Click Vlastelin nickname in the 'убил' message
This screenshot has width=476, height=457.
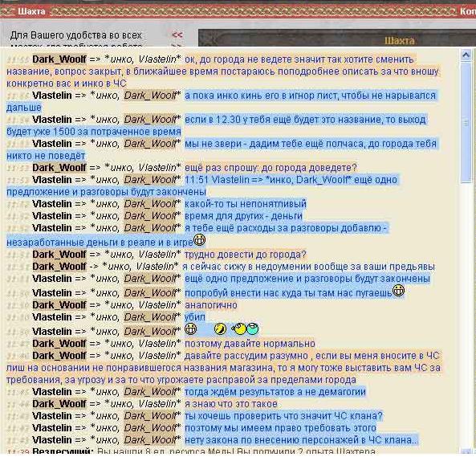coord(52,317)
